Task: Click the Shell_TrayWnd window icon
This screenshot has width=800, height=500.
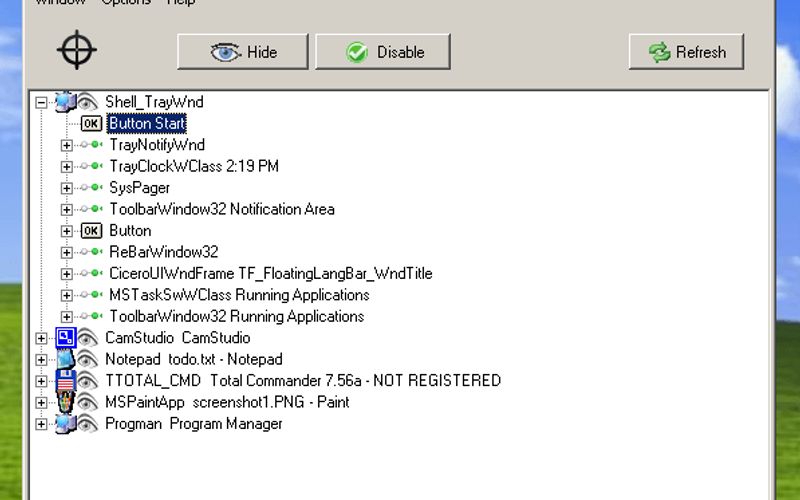Action: (x=65, y=102)
